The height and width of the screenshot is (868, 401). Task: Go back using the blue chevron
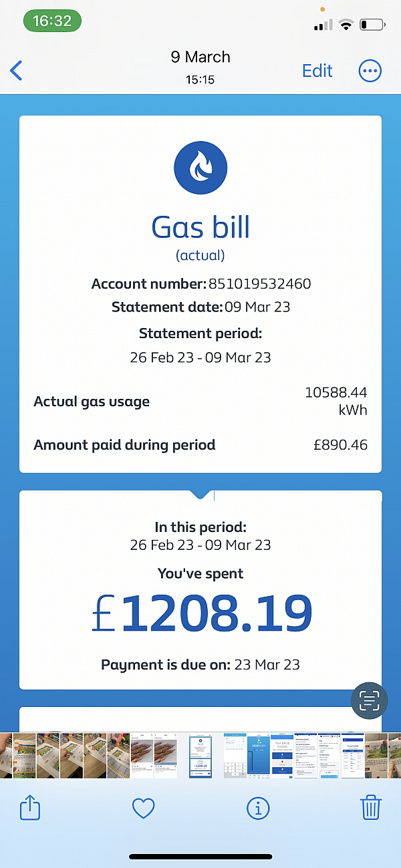(x=17, y=71)
